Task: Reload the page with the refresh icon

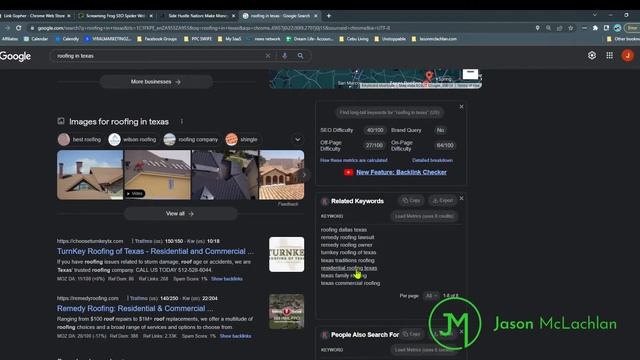Action: click(19, 28)
